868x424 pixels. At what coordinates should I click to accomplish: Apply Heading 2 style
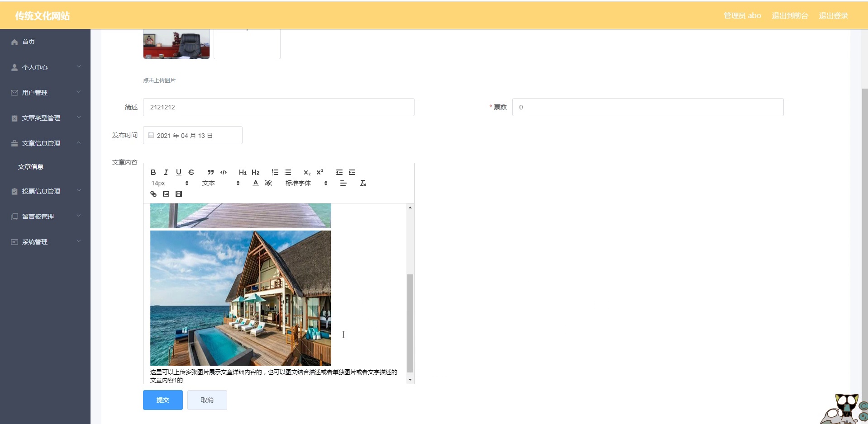256,172
